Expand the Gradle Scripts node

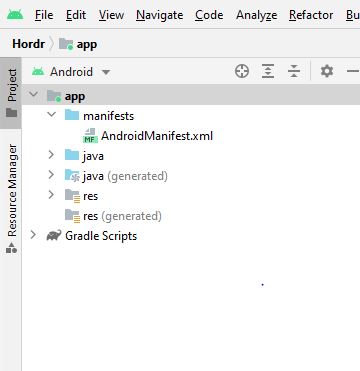(x=33, y=235)
